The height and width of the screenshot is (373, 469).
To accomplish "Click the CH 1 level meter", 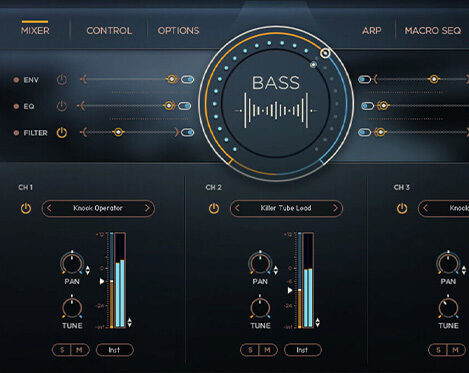I will pos(120,280).
